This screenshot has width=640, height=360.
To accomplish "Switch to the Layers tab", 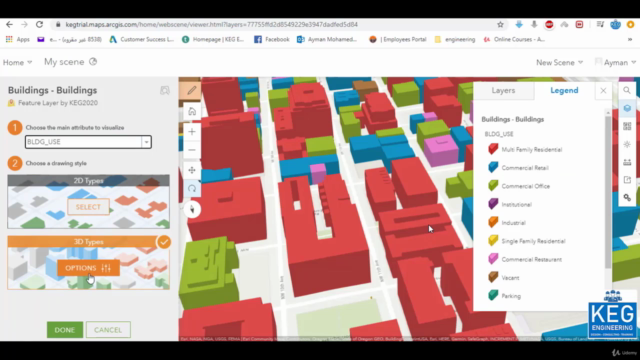I will click(x=503, y=91).
